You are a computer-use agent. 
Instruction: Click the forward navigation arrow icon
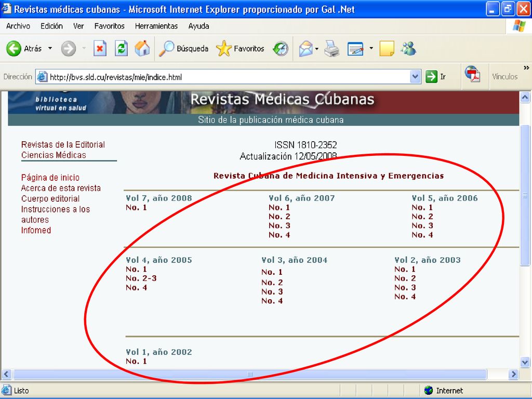click(x=68, y=48)
